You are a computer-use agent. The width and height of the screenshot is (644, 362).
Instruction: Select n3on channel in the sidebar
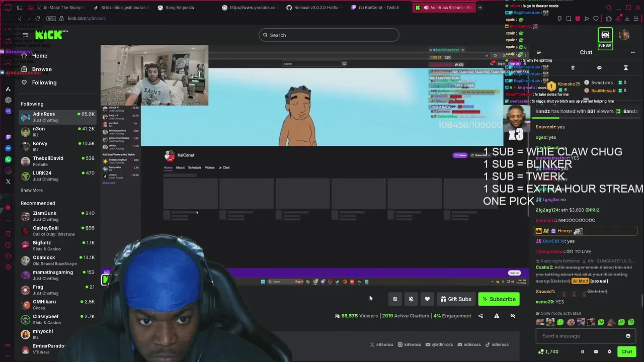(x=57, y=132)
